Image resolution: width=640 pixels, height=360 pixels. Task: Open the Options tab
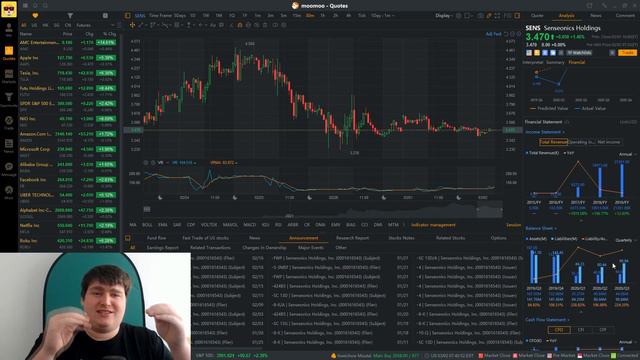point(498,238)
